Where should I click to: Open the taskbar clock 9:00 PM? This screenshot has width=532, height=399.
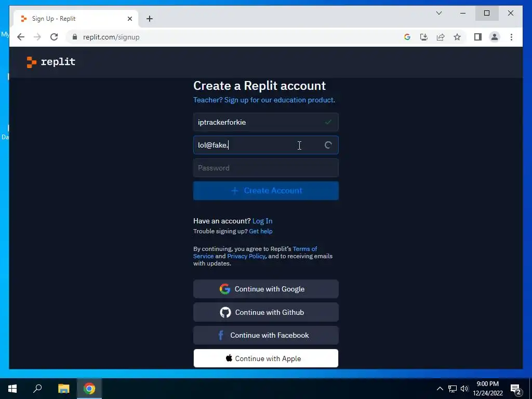(487, 389)
